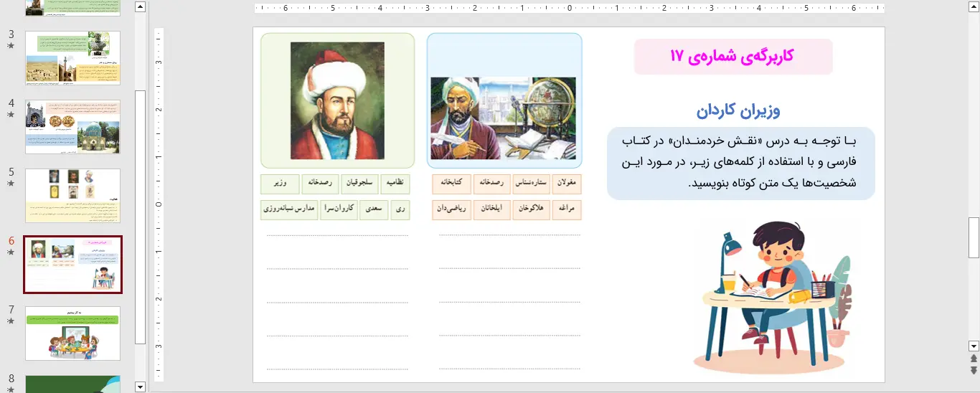Click the 'ستاره‌شناس' word box
The width and height of the screenshot is (980, 393).
[x=531, y=184]
